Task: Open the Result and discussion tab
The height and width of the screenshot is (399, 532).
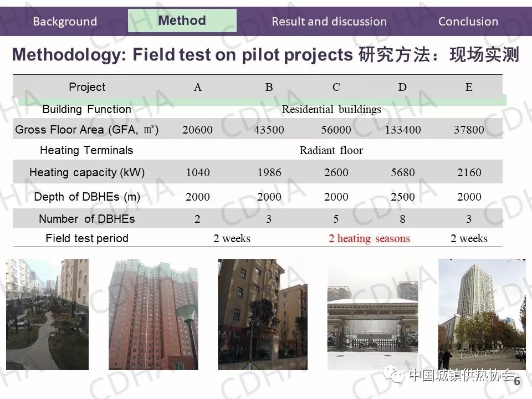Action: tap(329, 22)
